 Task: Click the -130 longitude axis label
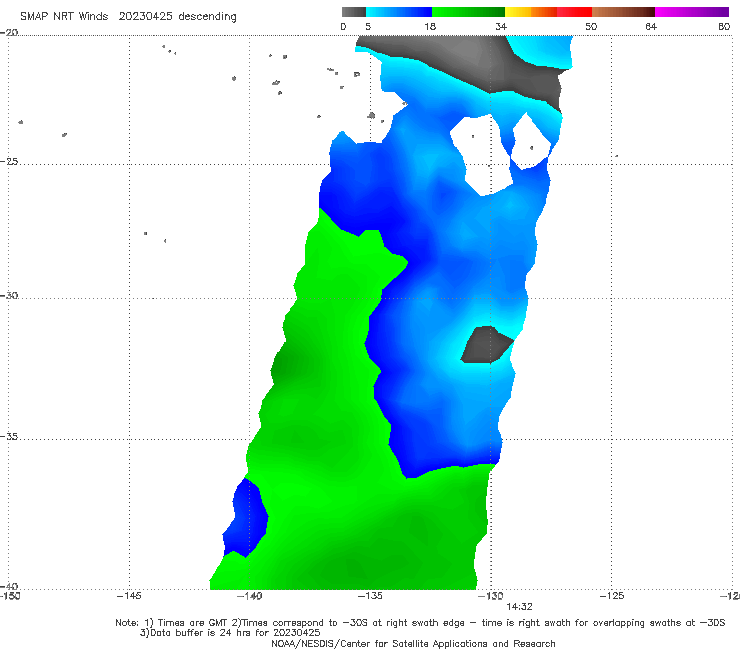(491, 596)
